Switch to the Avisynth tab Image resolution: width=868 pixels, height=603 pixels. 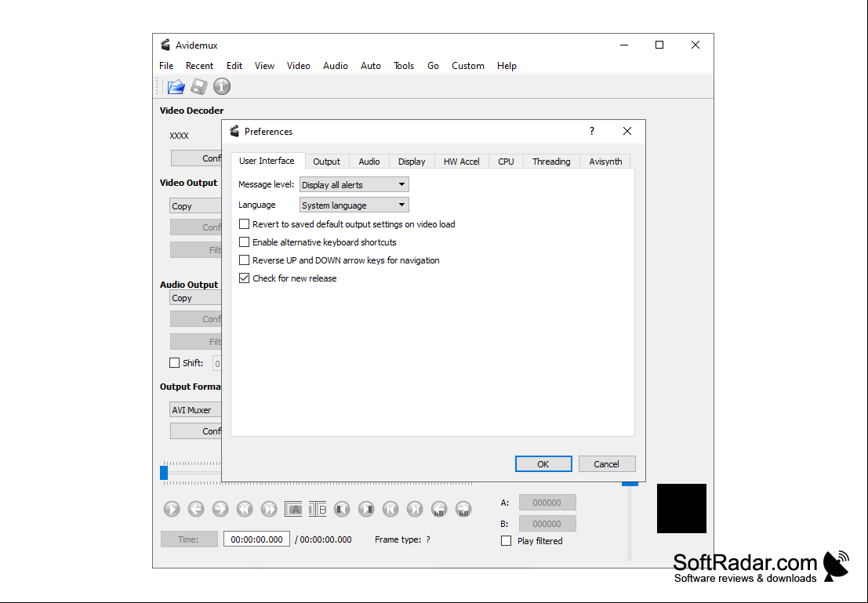605,161
